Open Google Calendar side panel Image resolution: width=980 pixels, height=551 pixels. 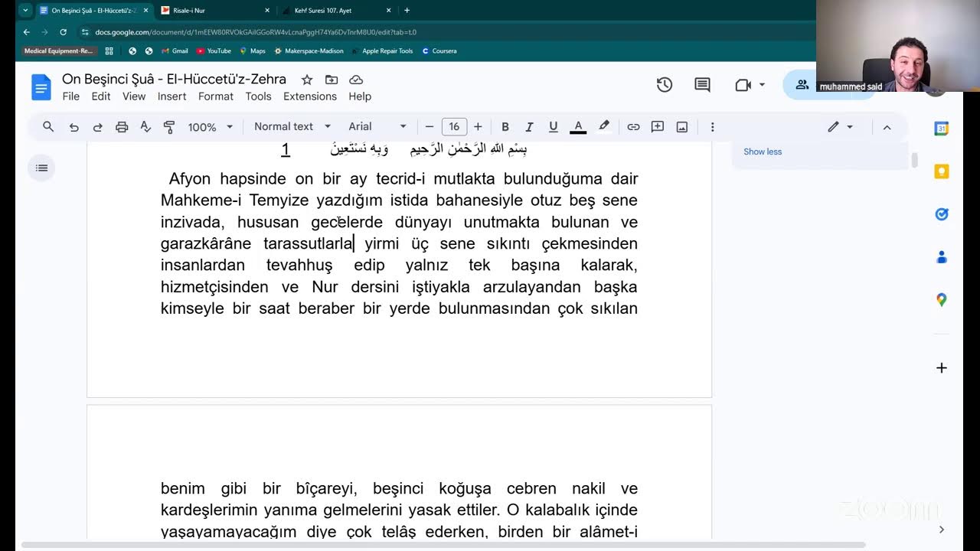pyautogui.click(x=942, y=129)
